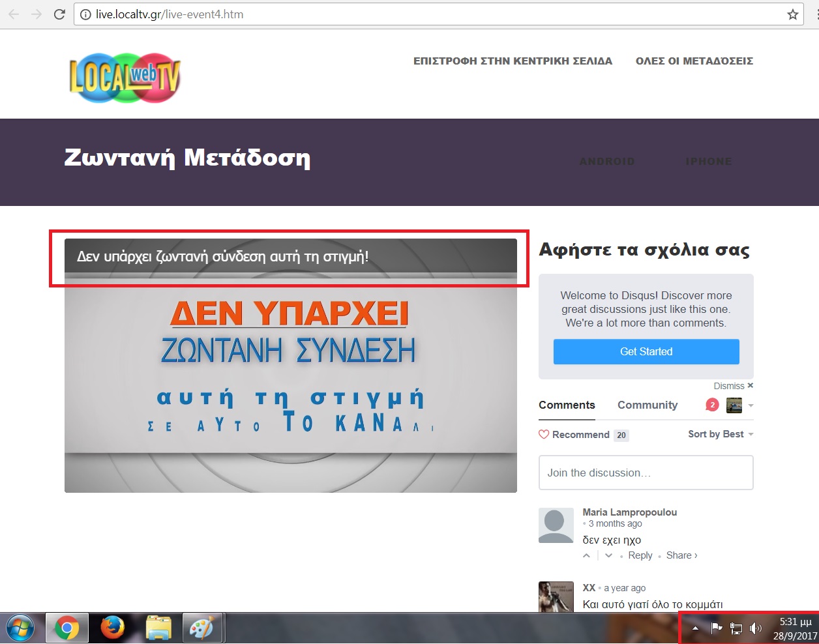Open user XX's profile name
Viewport: 819px width, 644px height.
[x=589, y=588]
